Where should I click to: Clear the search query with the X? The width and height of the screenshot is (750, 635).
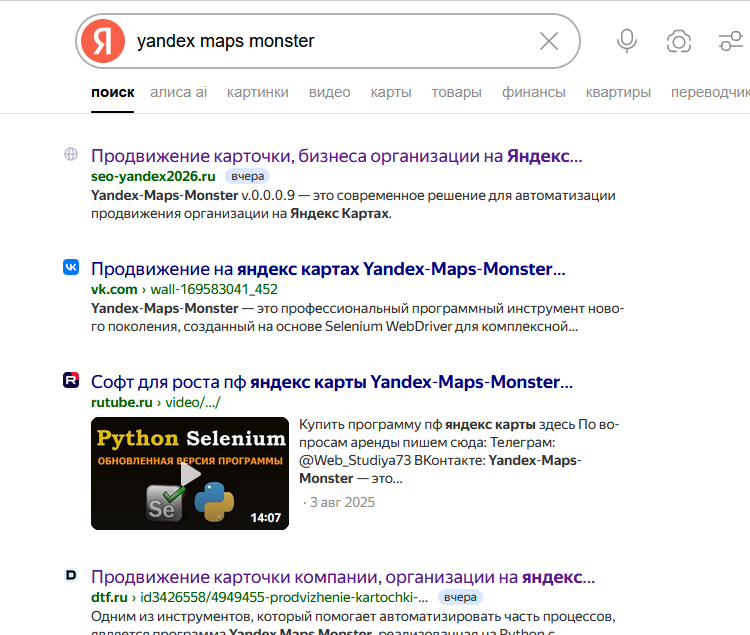coord(549,41)
